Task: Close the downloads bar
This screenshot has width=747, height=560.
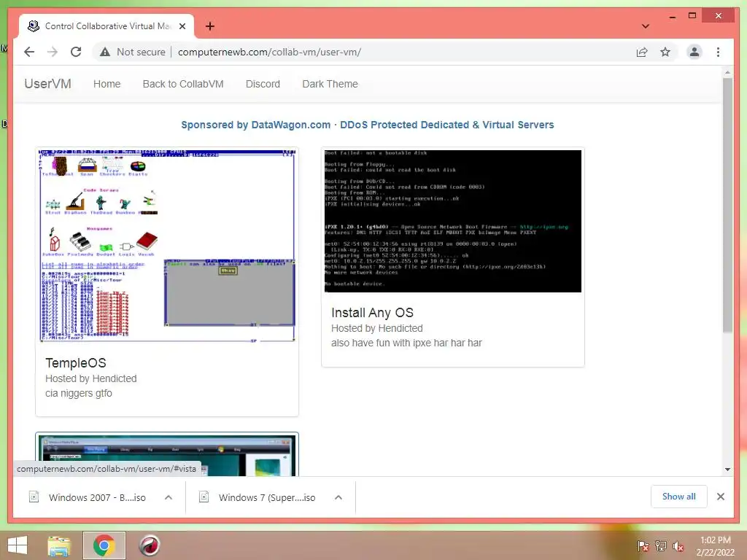Action: [720, 497]
